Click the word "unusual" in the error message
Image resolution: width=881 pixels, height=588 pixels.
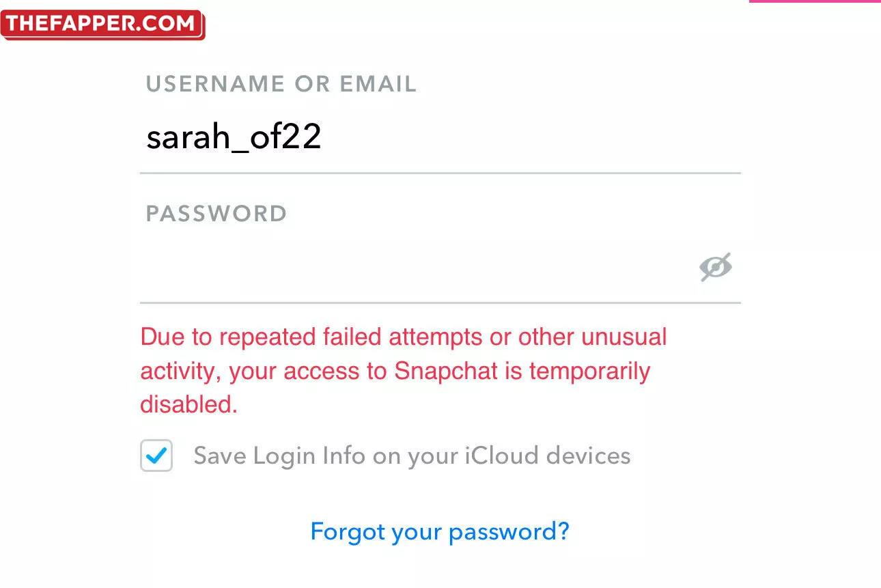(624, 337)
